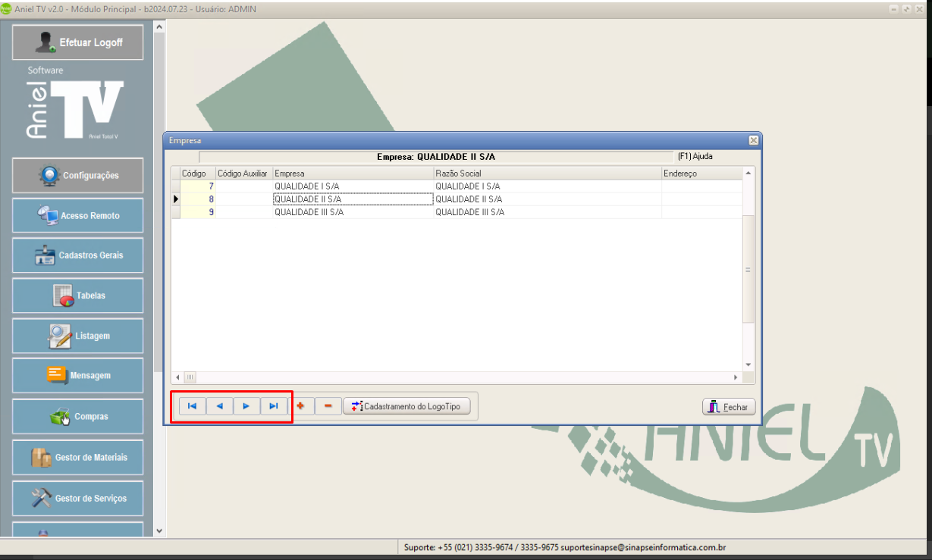
Task: Delete company with minus icon
Action: tap(328, 406)
